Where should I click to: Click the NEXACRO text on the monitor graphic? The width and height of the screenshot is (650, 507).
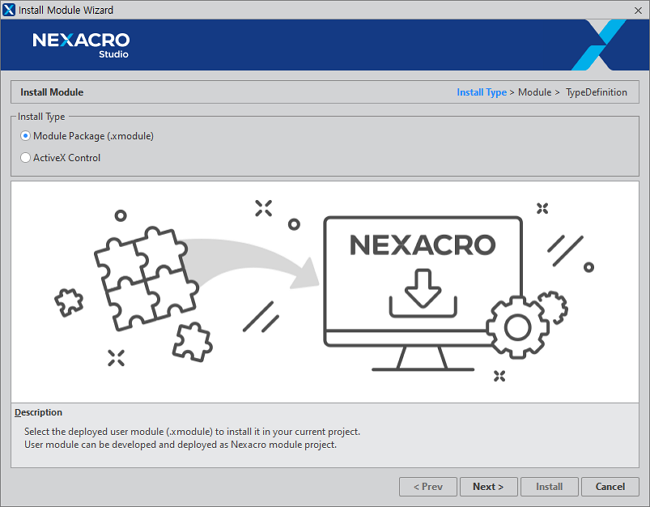(x=422, y=245)
